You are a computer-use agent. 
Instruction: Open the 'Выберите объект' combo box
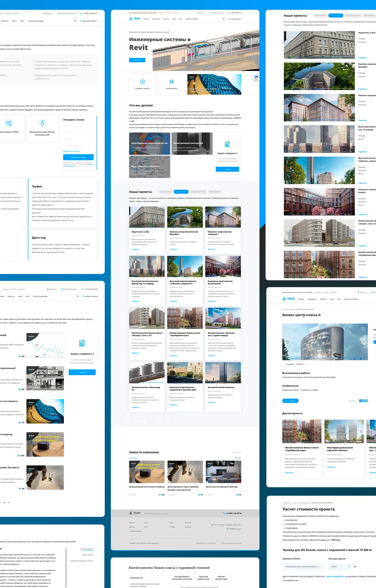303,566
